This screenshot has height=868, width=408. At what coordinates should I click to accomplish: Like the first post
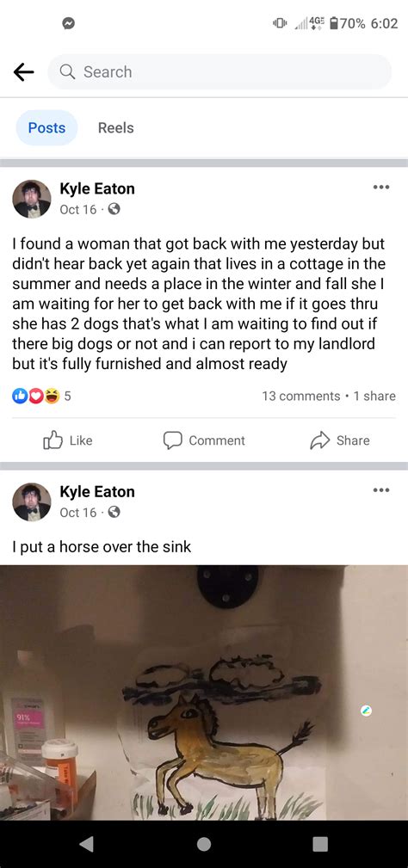pos(67,440)
